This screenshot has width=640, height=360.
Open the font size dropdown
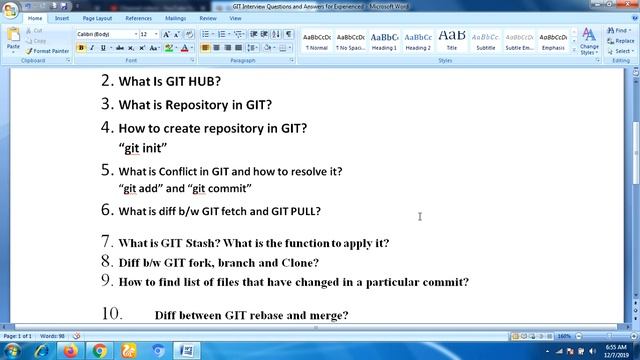coord(156,35)
